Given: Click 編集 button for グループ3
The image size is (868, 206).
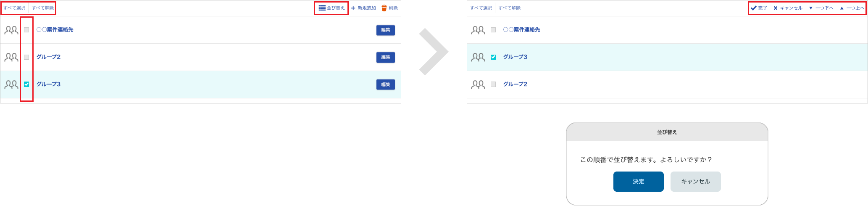Looking at the screenshot, I should click(386, 85).
